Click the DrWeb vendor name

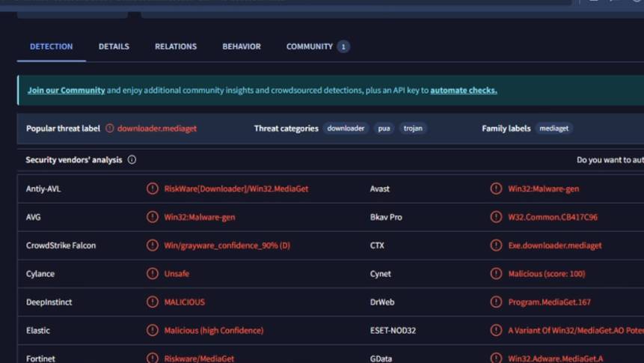click(382, 302)
